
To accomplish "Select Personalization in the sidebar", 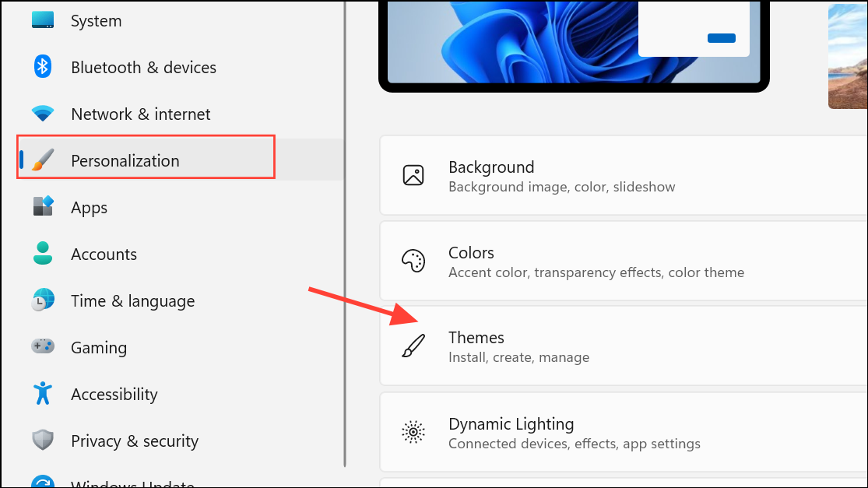I will (125, 161).
